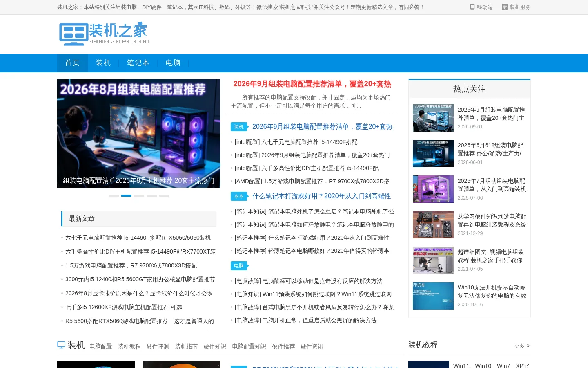Open the 2026年8月组装电脑配置推荐 carousel banner
This screenshot has width=588, height=368.
point(139,133)
